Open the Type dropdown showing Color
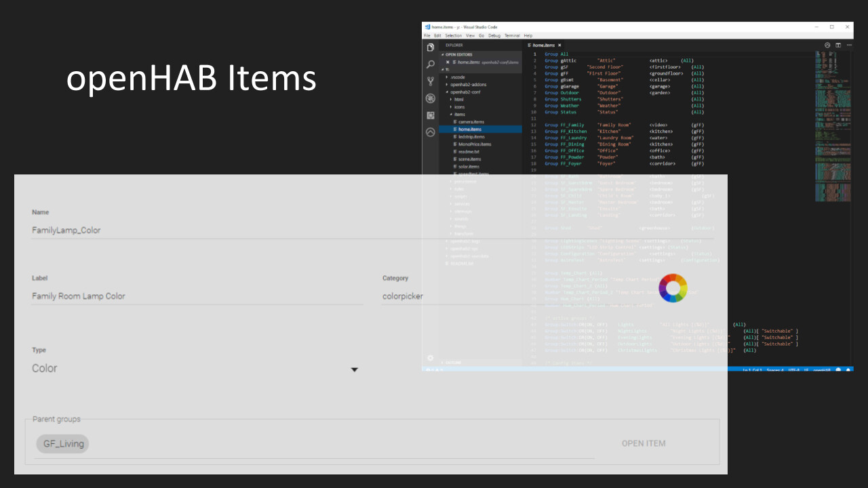This screenshot has height=488, width=868. [x=195, y=369]
